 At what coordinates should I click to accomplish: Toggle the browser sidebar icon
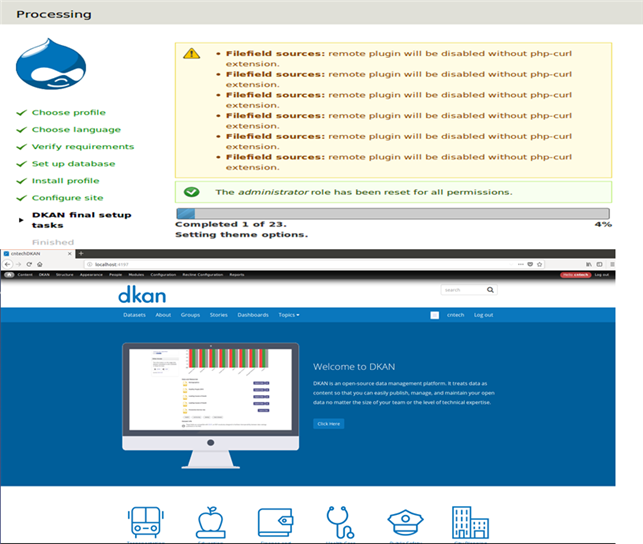[x=600, y=264]
